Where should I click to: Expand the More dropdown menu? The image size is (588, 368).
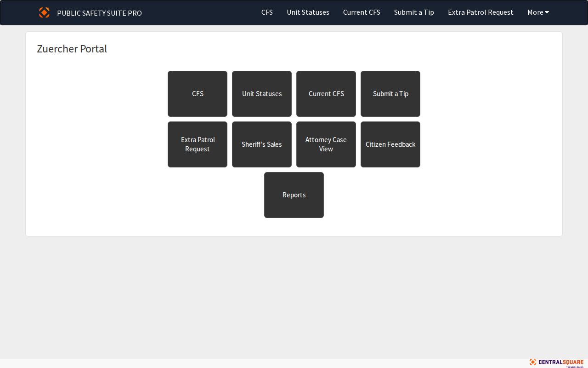[x=538, y=12]
